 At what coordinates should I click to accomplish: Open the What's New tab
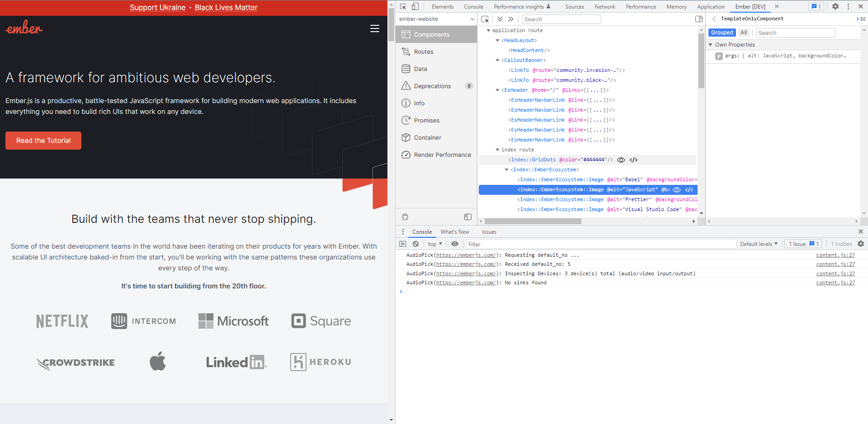click(454, 232)
